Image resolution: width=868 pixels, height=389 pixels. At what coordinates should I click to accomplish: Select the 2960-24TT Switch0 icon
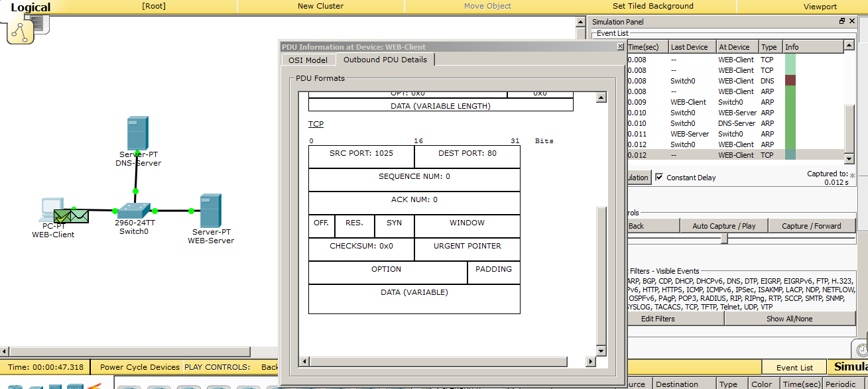pos(135,211)
